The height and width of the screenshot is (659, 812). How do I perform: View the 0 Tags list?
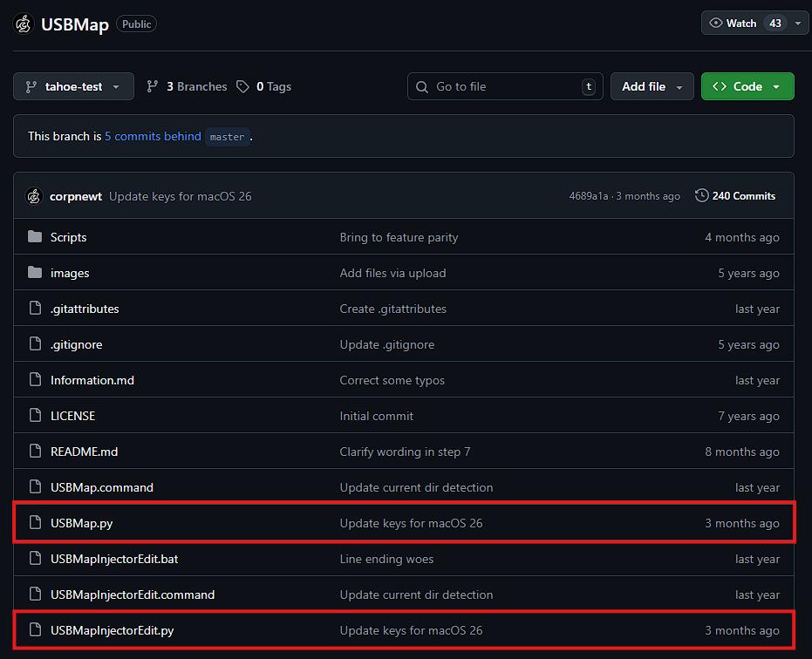(x=264, y=86)
